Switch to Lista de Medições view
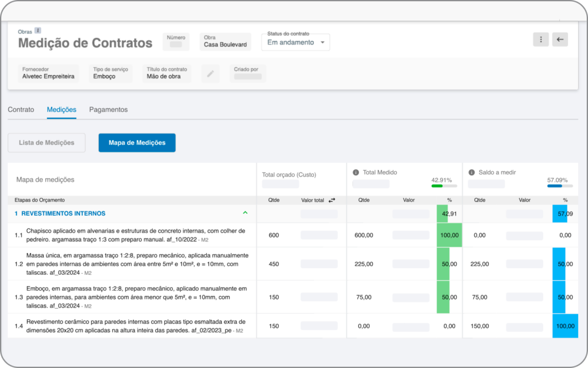Image resolution: width=588 pixels, height=368 pixels. (x=47, y=143)
